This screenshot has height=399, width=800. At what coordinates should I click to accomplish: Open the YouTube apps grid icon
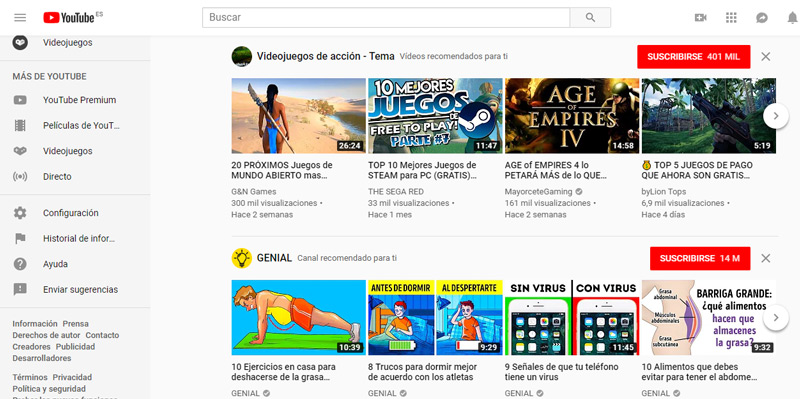pyautogui.click(x=731, y=18)
